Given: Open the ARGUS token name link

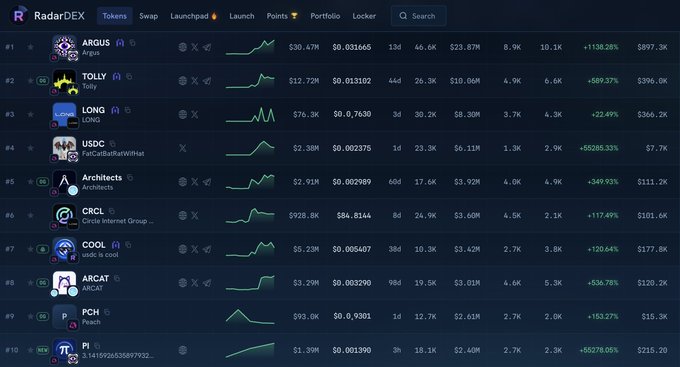Looking at the screenshot, I should (96, 43).
